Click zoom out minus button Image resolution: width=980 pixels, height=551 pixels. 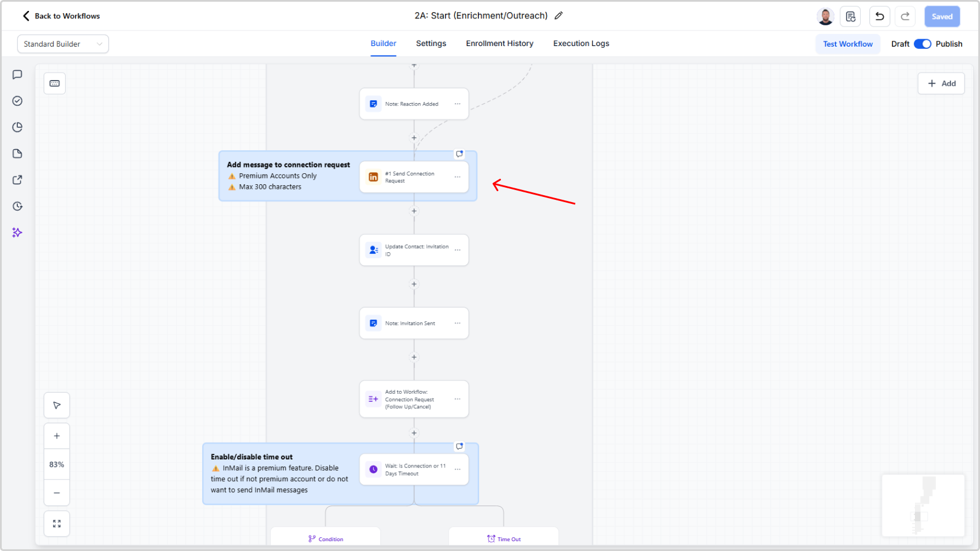tap(57, 493)
